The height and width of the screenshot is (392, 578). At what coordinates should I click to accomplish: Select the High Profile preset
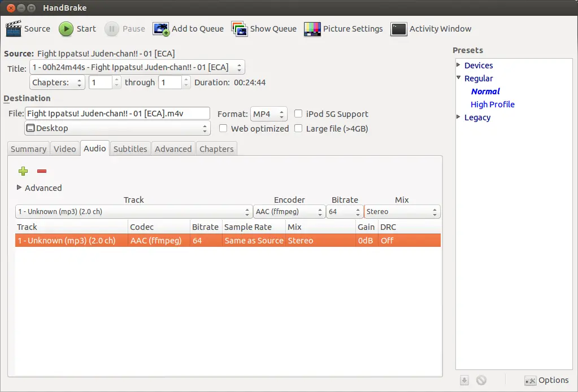[493, 104]
